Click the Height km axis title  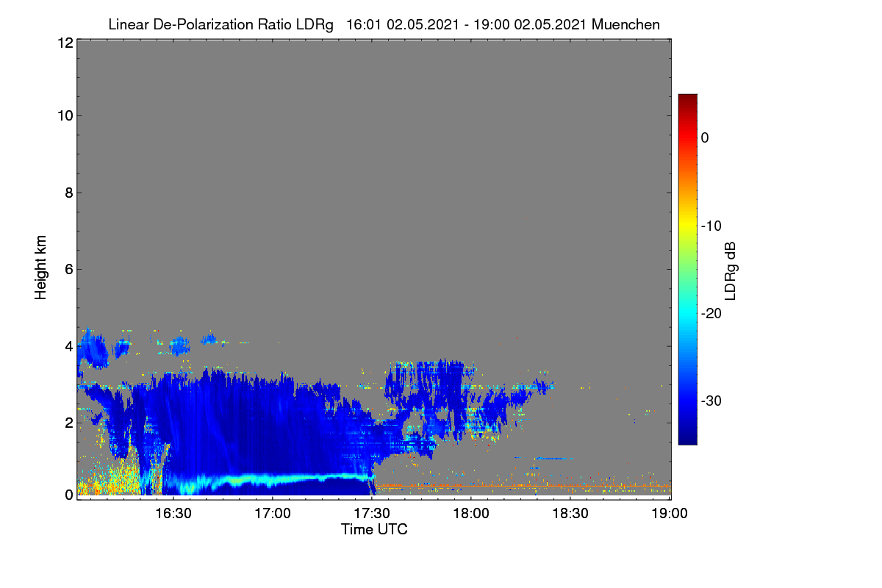coord(40,268)
